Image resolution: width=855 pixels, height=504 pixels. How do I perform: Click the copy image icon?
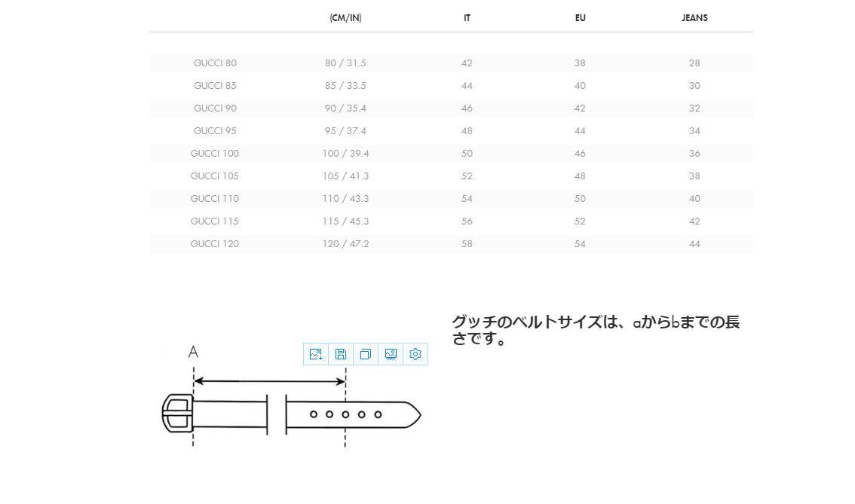(x=366, y=354)
